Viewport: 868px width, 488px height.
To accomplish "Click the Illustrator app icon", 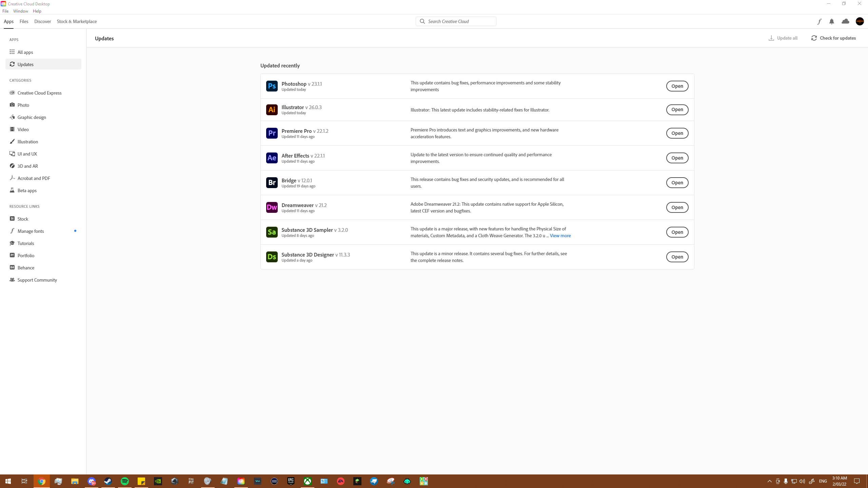I will [272, 110].
